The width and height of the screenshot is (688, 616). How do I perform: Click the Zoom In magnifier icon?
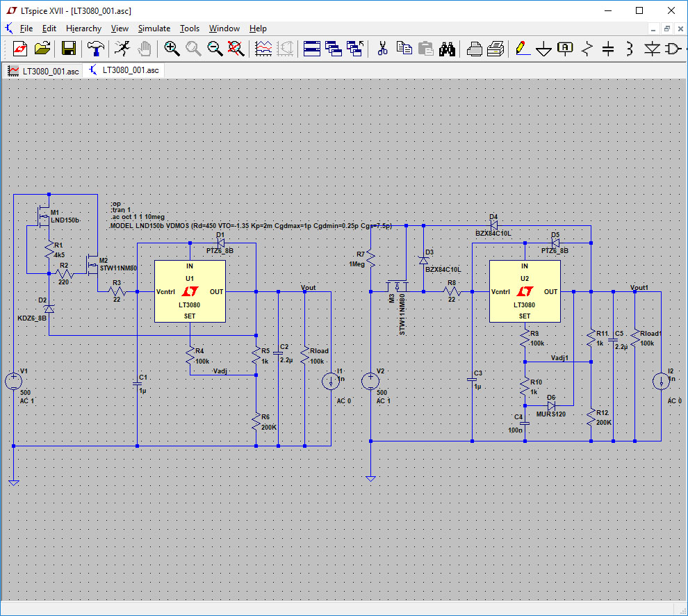pos(172,48)
